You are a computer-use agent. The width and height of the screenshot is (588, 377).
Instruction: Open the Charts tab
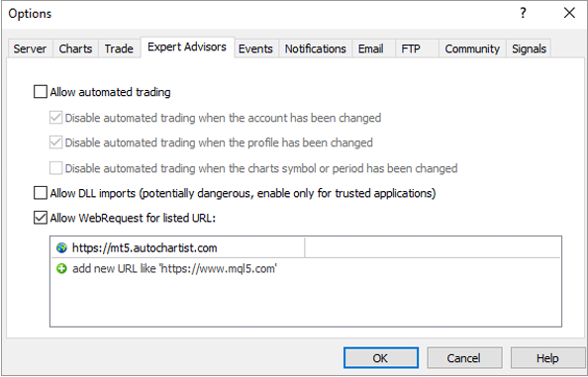75,48
